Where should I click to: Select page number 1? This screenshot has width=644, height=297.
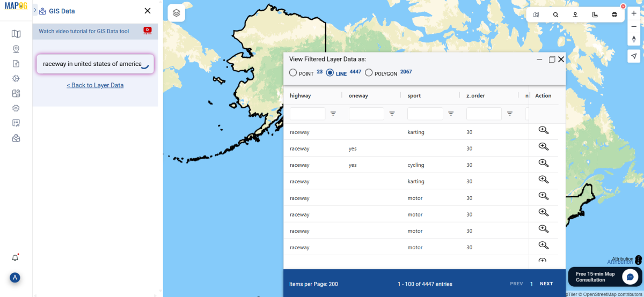click(x=531, y=284)
